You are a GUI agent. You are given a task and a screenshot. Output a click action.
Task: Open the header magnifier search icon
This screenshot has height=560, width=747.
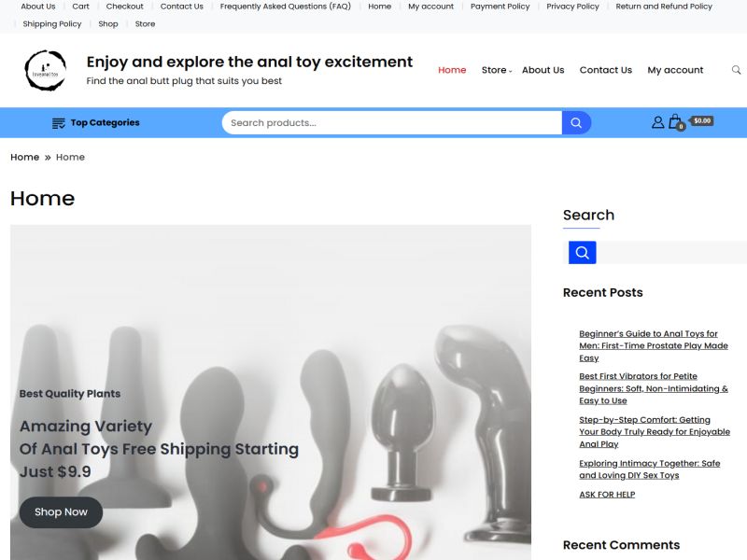click(736, 70)
